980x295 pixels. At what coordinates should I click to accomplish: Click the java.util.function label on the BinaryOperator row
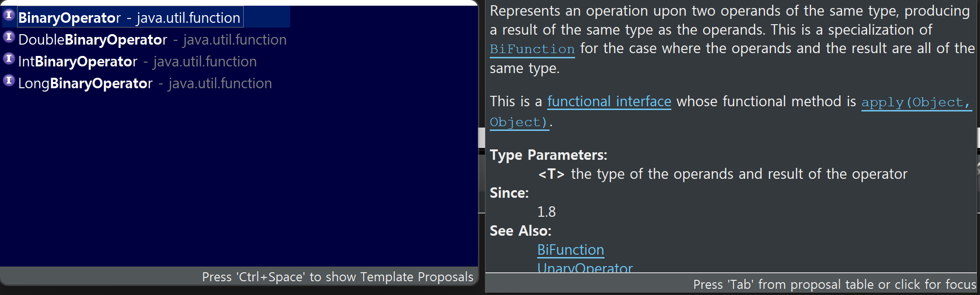(x=188, y=18)
